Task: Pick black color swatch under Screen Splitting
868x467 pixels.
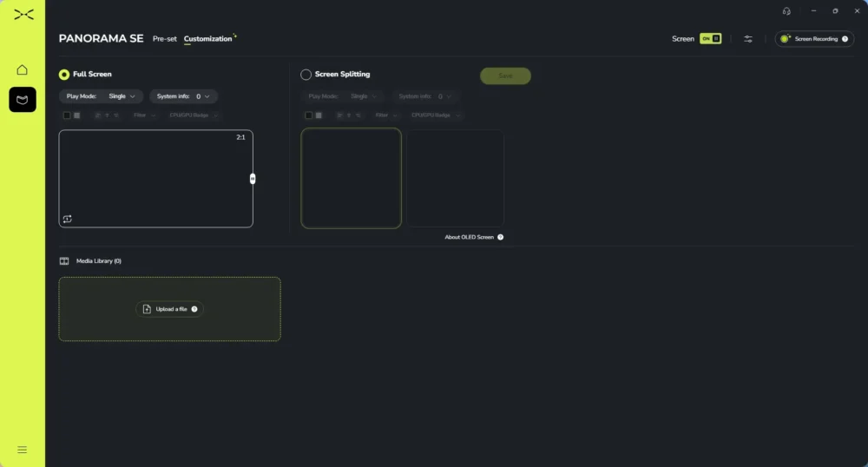Action: 309,115
